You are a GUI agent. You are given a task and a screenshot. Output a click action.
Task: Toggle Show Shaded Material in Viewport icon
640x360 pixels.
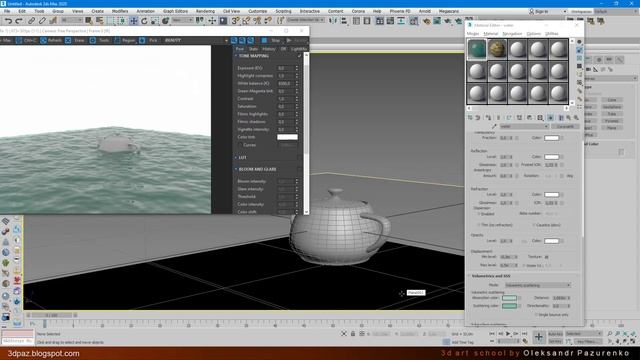(551, 118)
